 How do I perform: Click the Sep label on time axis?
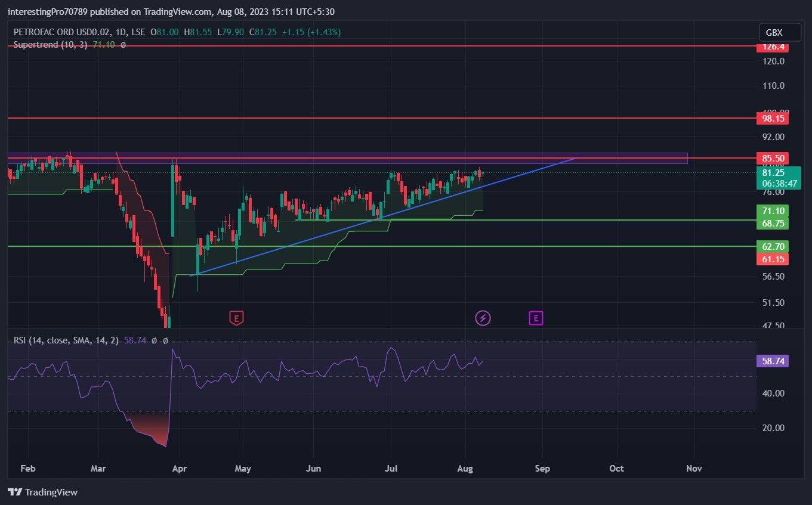(x=542, y=469)
